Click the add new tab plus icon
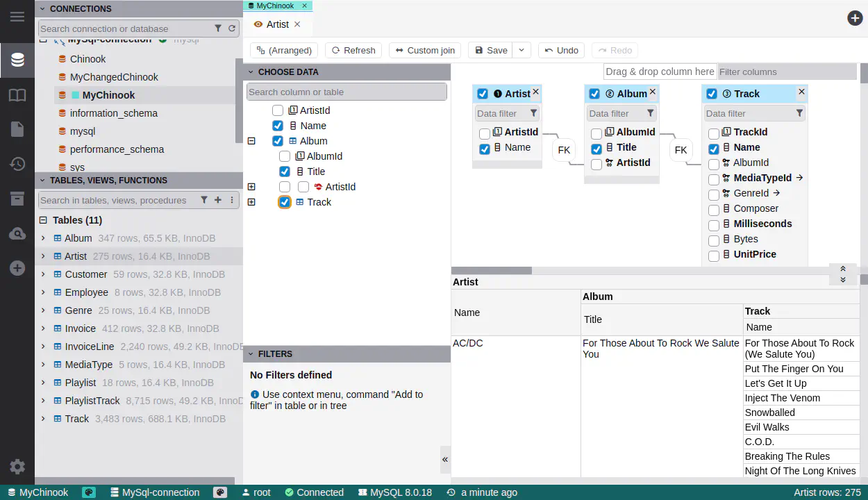Viewport: 868px width, 500px height. click(855, 18)
